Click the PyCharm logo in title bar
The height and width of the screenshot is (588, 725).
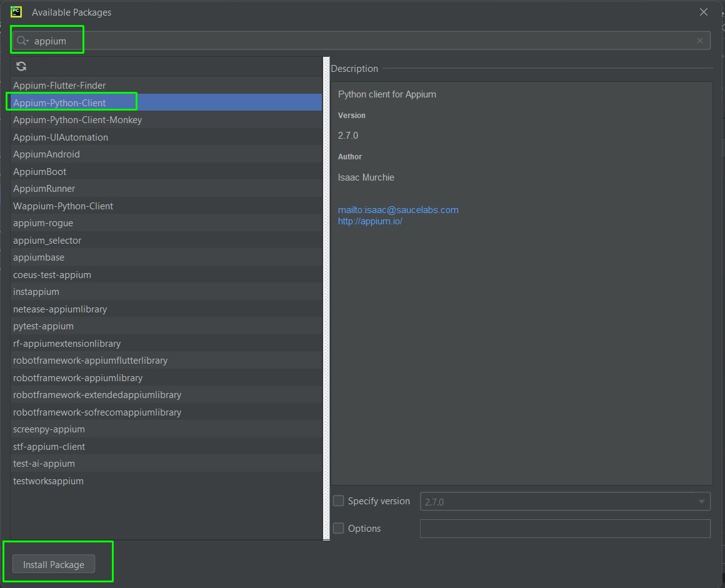pos(16,12)
